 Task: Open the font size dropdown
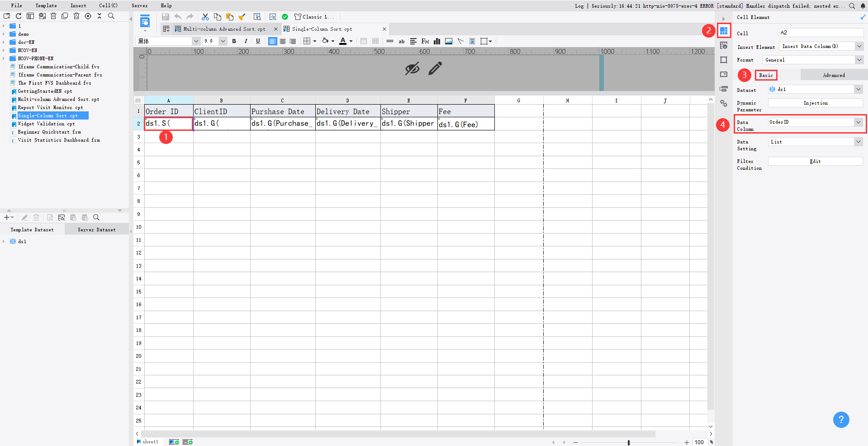click(222, 41)
